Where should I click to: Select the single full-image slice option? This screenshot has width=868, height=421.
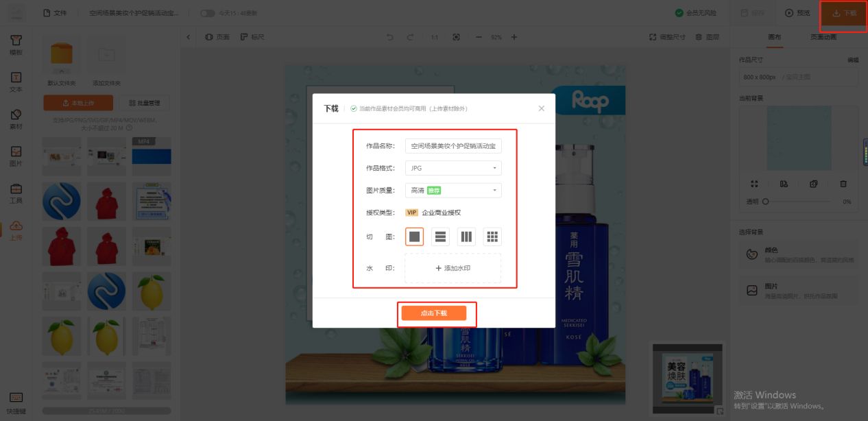tap(414, 237)
